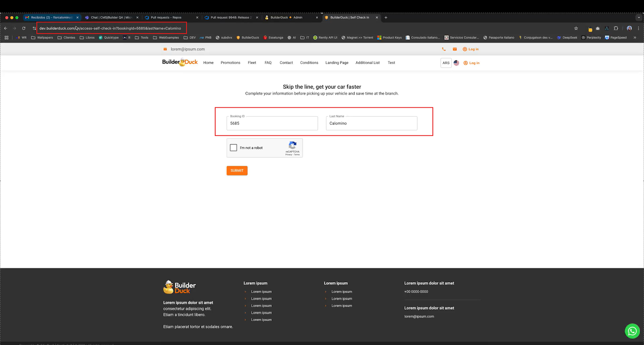Click the orange envelope icon beside phone
Image resolution: width=644 pixels, height=345 pixels.
point(454,49)
